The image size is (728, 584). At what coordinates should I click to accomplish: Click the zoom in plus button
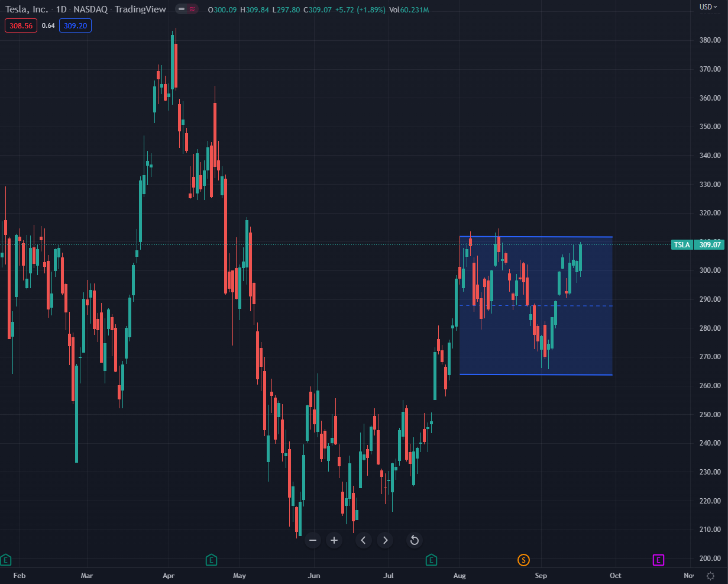click(334, 540)
